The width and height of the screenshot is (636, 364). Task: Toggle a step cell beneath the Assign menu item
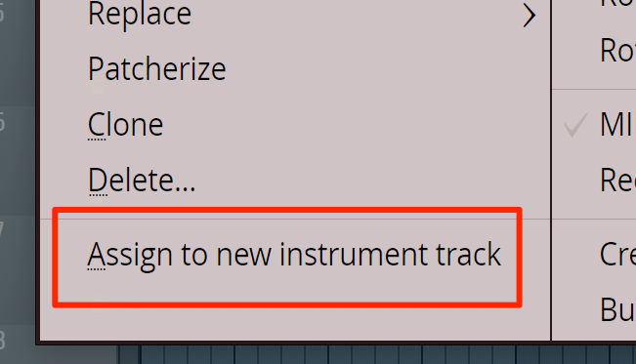(x=270, y=354)
